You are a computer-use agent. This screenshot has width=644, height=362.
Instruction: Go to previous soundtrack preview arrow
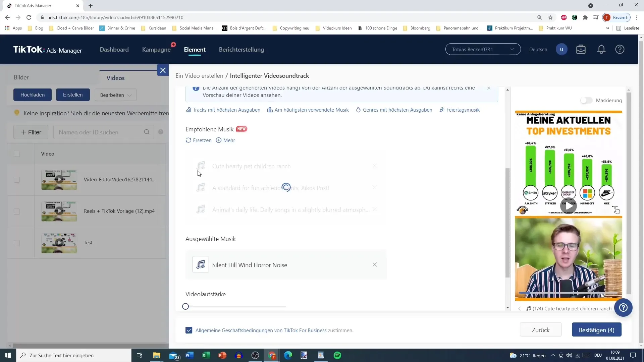520,309
